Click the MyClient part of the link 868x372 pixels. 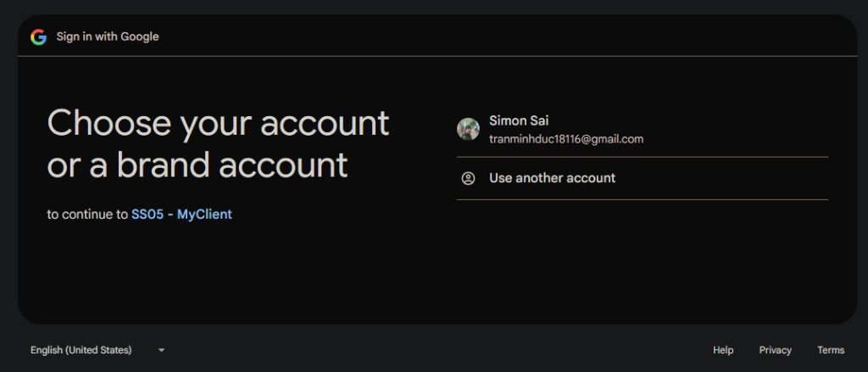click(204, 214)
